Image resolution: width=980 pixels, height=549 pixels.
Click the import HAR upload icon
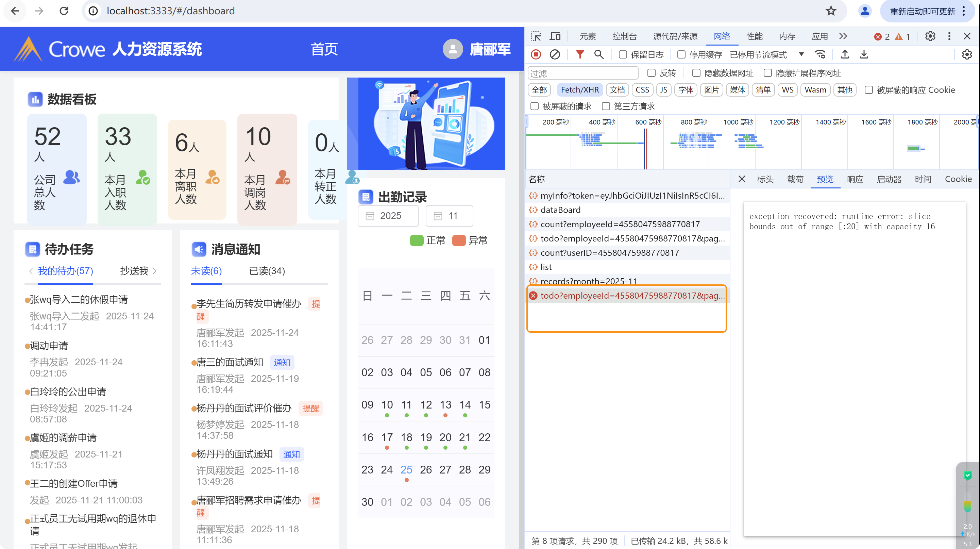pos(845,54)
